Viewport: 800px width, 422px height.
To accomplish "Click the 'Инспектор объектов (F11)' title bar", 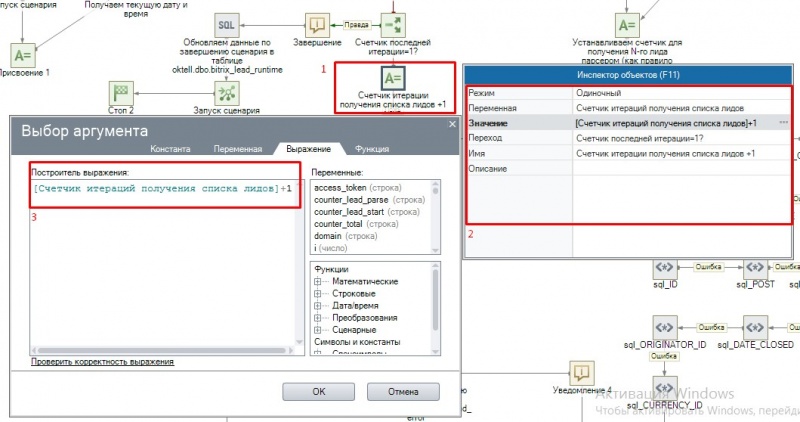I will 628,75.
